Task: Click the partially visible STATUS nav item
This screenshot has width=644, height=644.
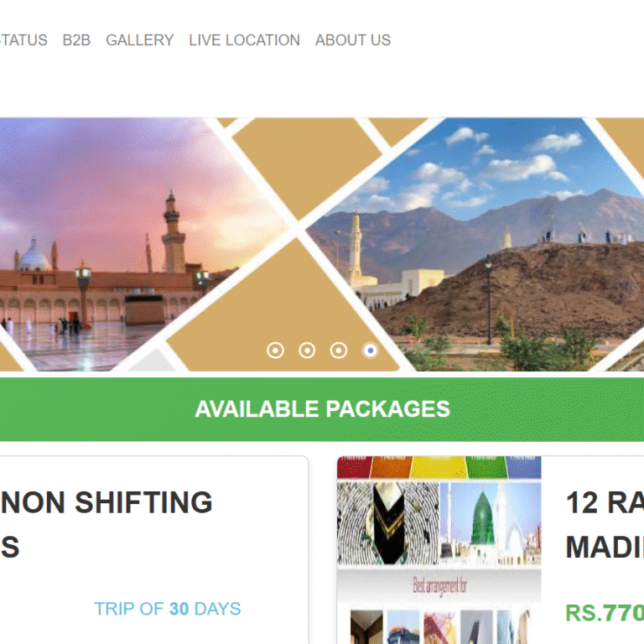Action: click(x=23, y=40)
